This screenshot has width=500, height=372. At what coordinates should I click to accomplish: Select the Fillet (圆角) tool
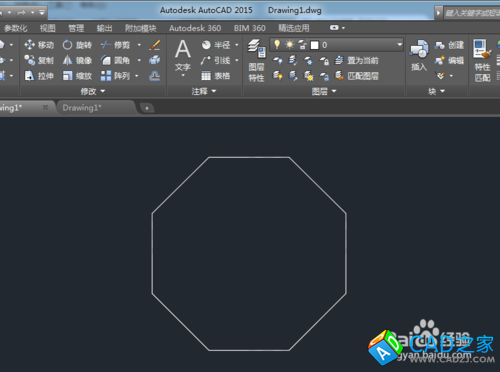[x=115, y=60]
